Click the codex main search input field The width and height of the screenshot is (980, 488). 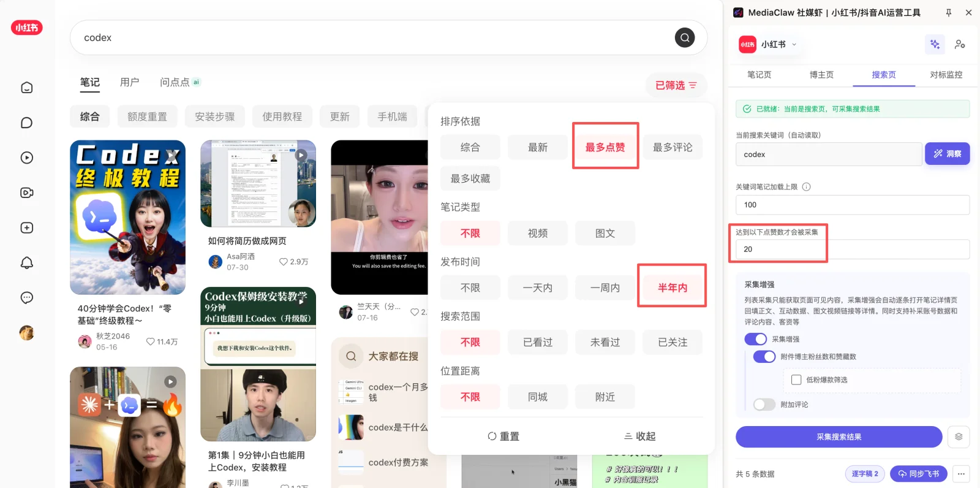tap(372, 37)
